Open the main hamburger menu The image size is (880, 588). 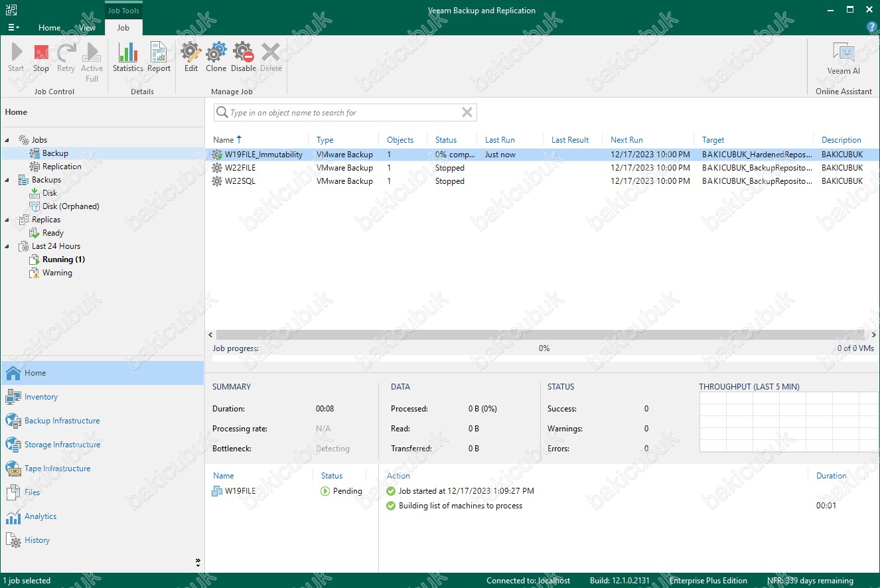pyautogui.click(x=13, y=28)
